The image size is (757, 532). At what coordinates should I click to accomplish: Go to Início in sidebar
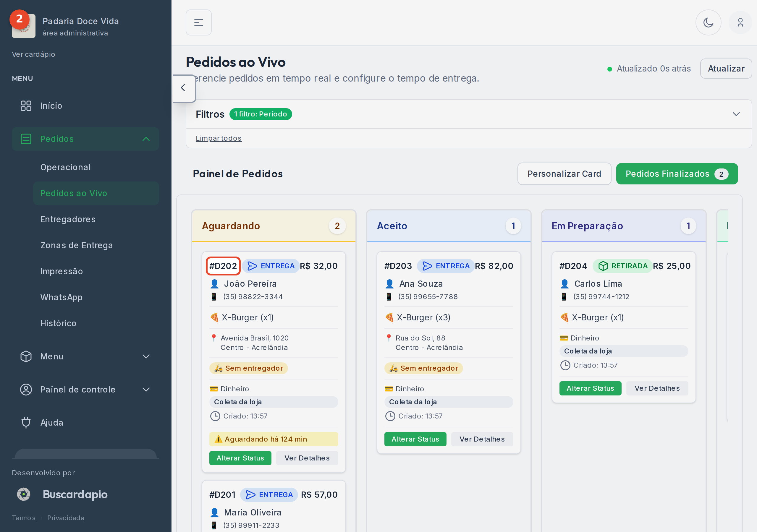tap(85, 106)
